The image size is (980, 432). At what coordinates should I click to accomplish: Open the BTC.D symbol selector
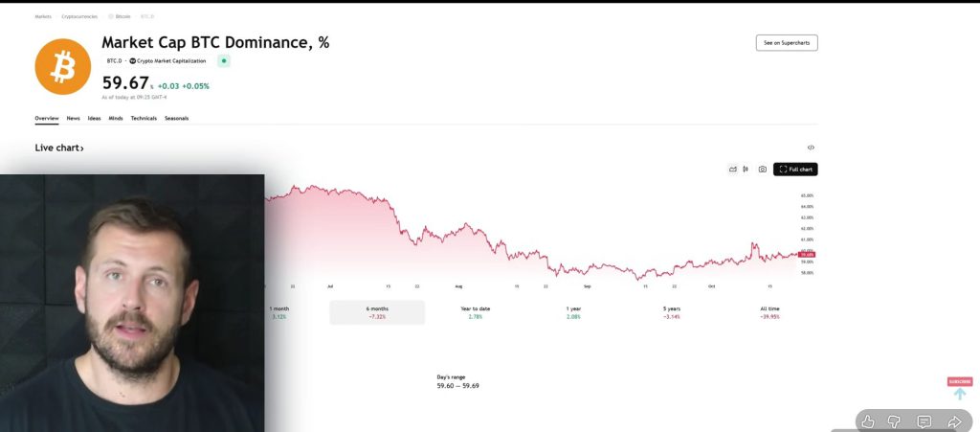(x=114, y=60)
